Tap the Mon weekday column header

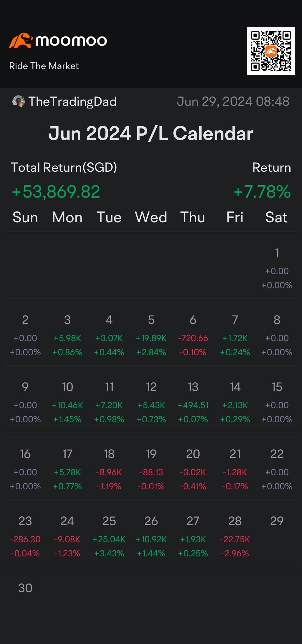click(x=67, y=217)
